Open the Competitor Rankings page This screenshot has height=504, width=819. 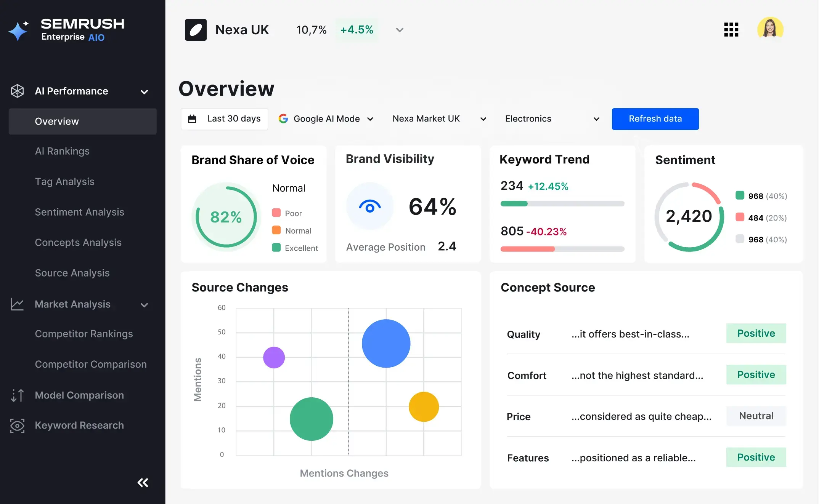click(84, 334)
